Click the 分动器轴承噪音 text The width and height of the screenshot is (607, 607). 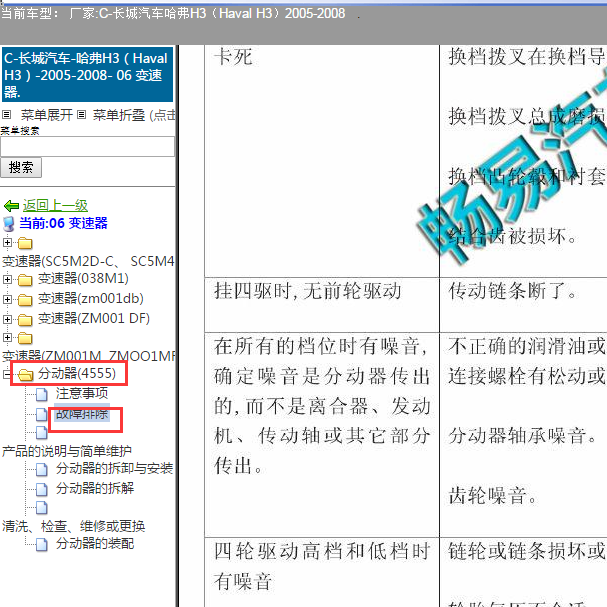[x=523, y=436]
